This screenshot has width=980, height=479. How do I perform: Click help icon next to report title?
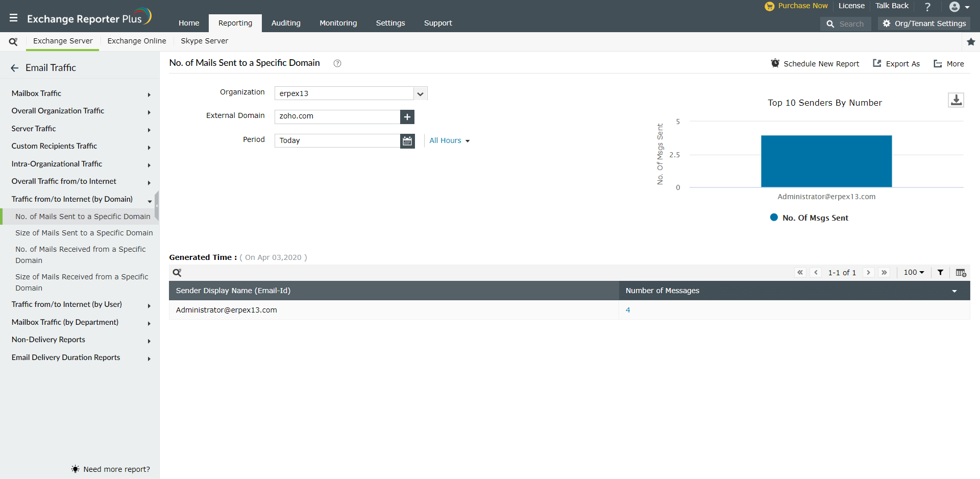click(337, 63)
